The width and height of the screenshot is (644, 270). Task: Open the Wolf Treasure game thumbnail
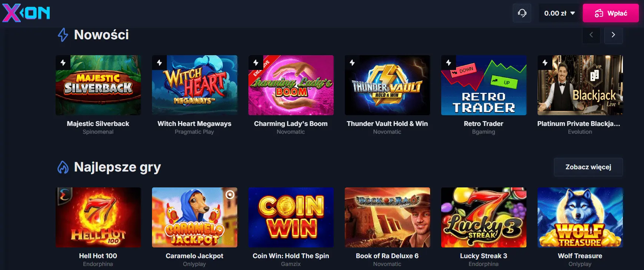coord(580,217)
